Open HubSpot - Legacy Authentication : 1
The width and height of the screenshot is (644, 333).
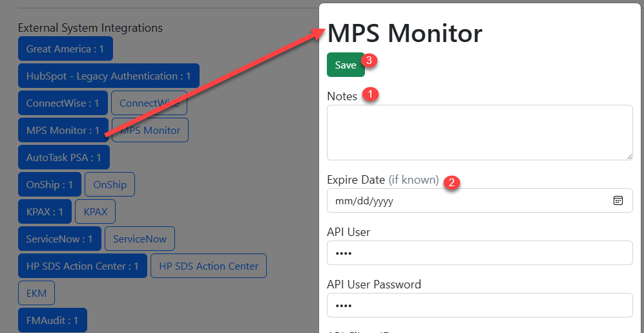click(x=109, y=76)
